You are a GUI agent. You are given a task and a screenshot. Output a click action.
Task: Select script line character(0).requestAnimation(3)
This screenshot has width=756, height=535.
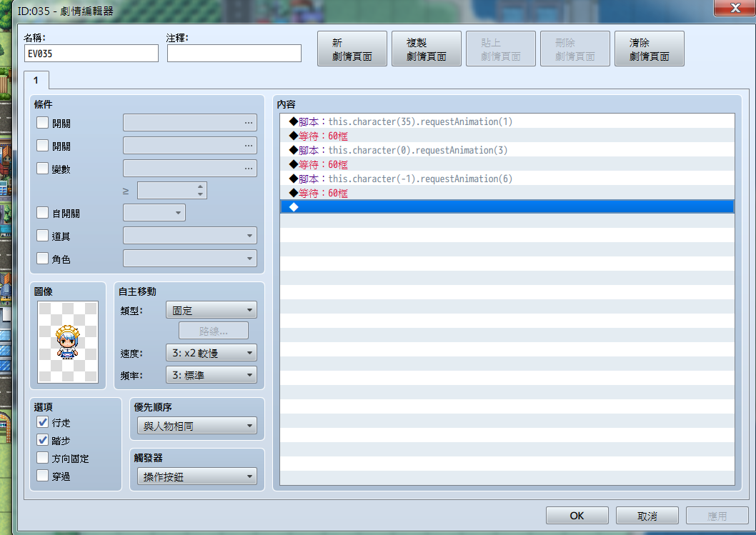pos(507,150)
